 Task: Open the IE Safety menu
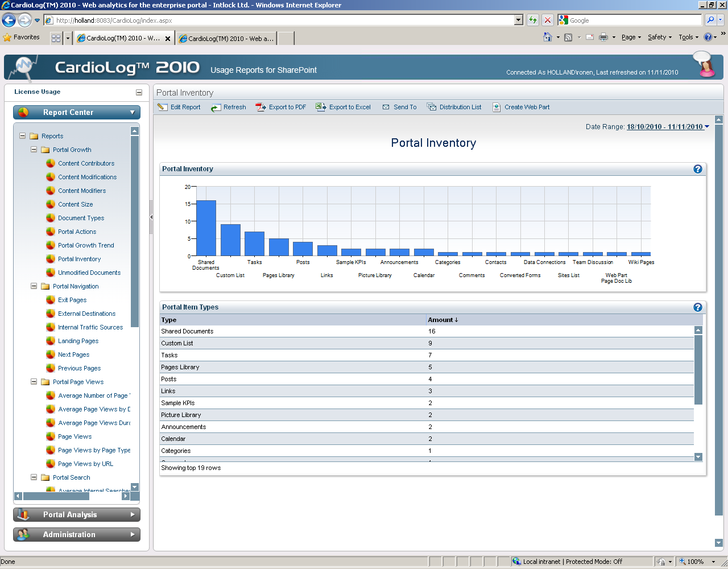point(659,37)
